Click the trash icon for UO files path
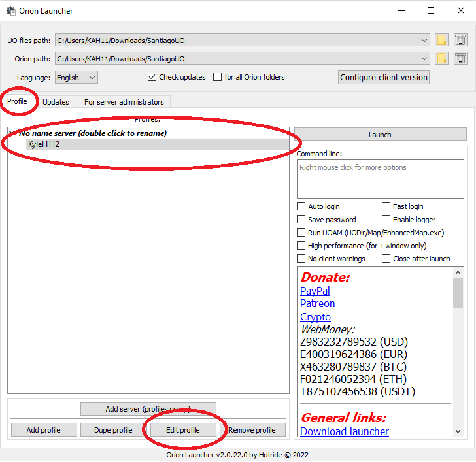Viewport: 476px width, 462px height. tap(460, 41)
